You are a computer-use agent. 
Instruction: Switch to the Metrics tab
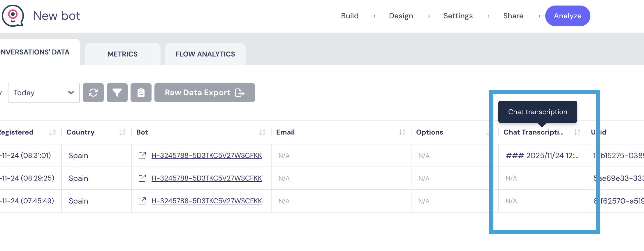pyautogui.click(x=122, y=54)
